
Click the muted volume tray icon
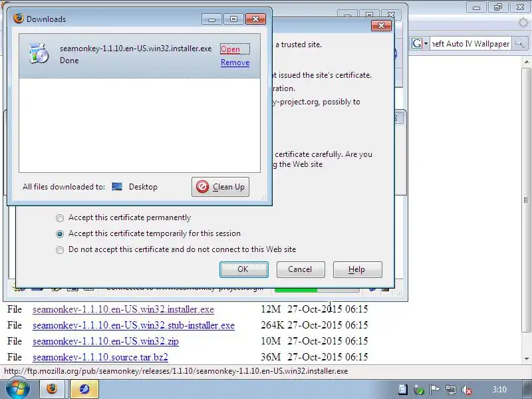pos(467,390)
